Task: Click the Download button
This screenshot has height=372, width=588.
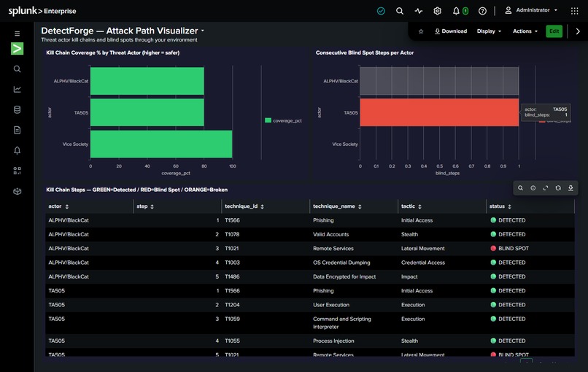Action: 451,31
